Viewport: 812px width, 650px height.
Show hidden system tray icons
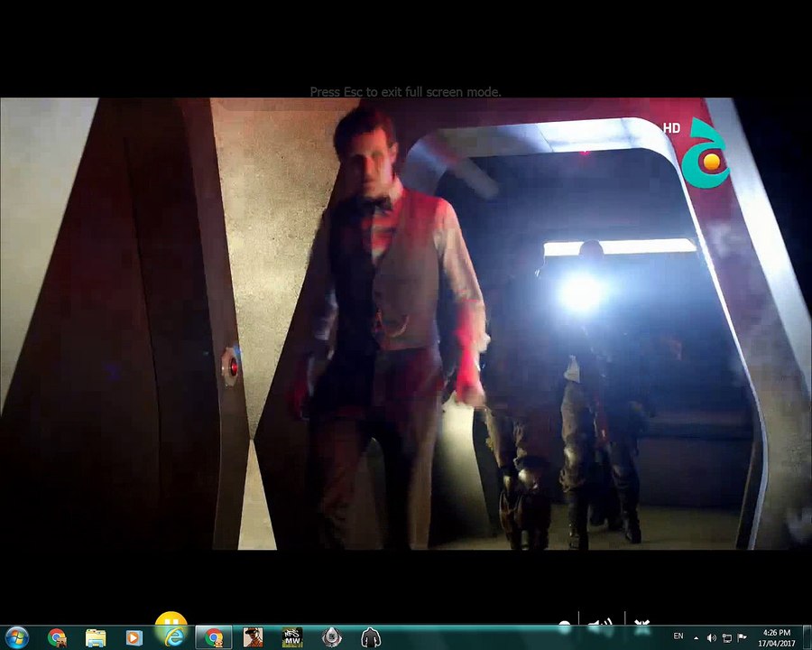point(696,638)
